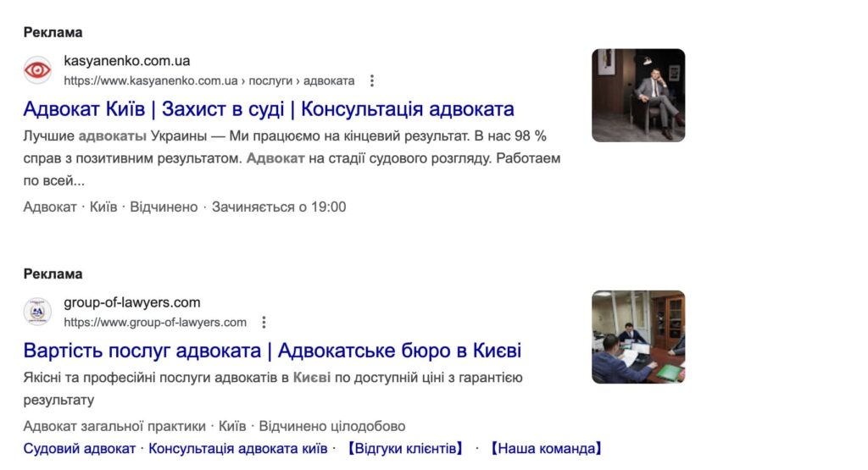Open the 'Наша команда' sitelink
Viewport: 868px width, 470px height.
(x=546, y=449)
